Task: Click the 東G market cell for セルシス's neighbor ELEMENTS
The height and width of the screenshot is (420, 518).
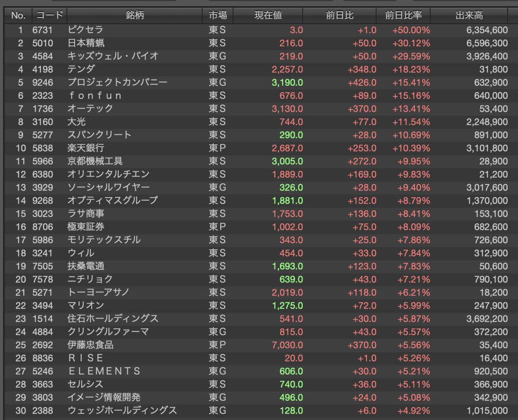Action: pyautogui.click(x=217, y=371)
